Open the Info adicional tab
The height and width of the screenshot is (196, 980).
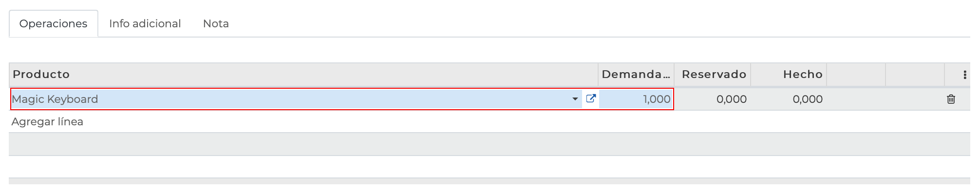(x=145, y=23)
